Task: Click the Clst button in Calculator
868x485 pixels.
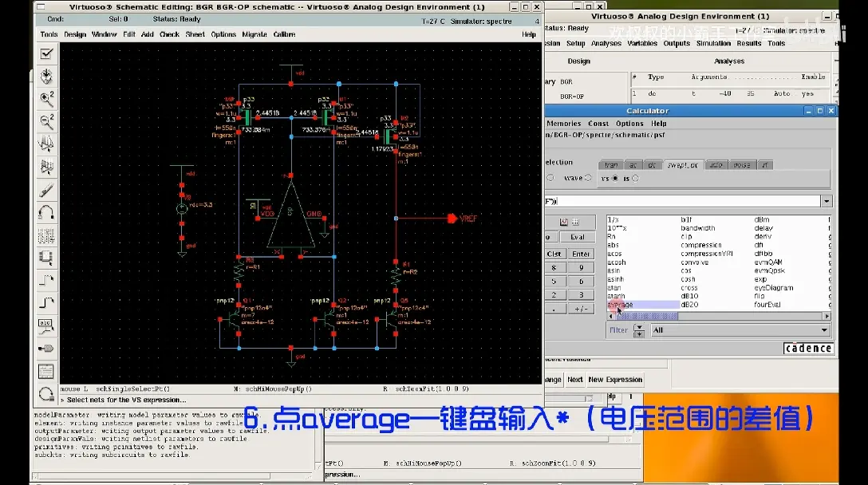Action: [x=554, y=254]
